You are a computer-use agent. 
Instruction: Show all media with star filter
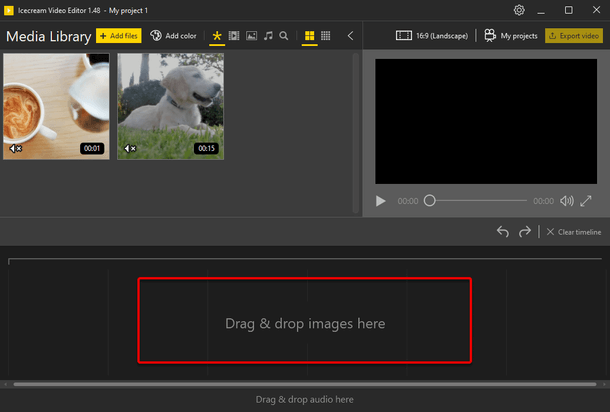click(217, 36)
